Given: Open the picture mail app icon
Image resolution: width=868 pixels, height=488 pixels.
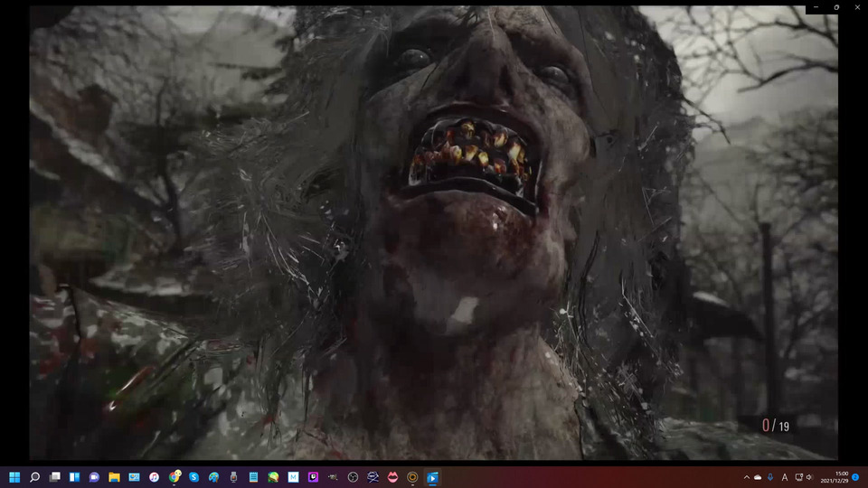Looking at the screenshot, I should [134, 477].
